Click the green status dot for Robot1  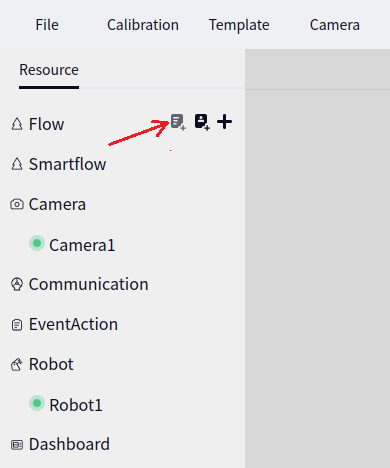[x=37, y=403]
